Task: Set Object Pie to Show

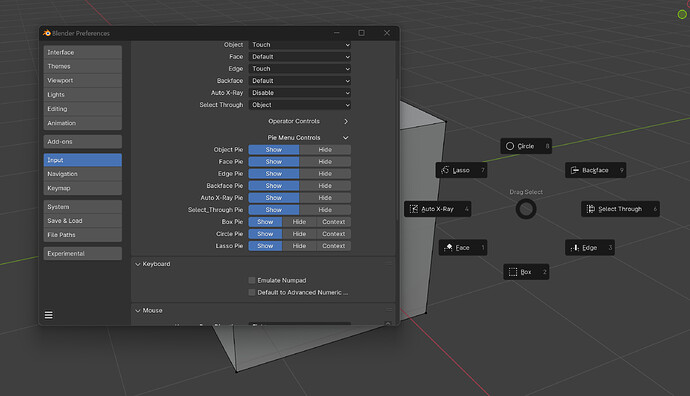Action: pyautogui.click(x=274, y=150)
